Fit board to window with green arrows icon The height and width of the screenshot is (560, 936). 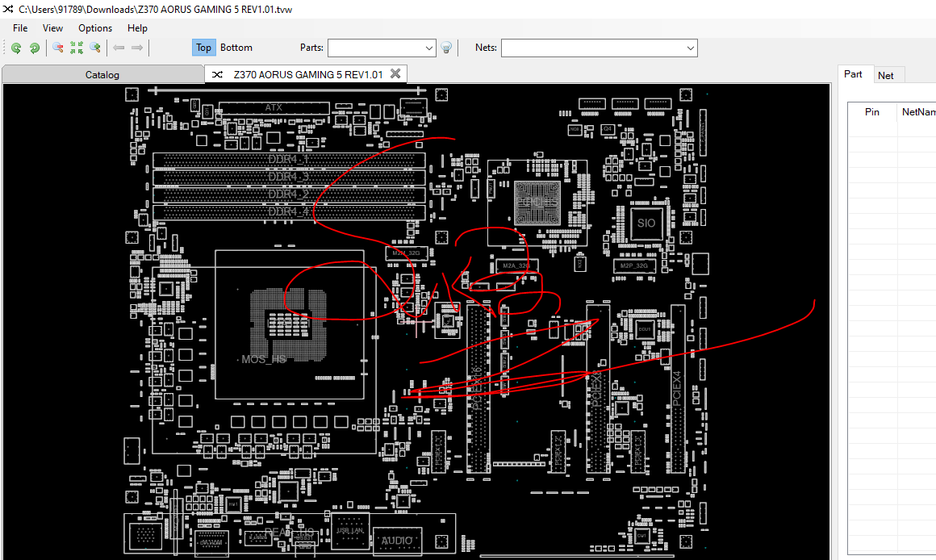click(77, 48)
